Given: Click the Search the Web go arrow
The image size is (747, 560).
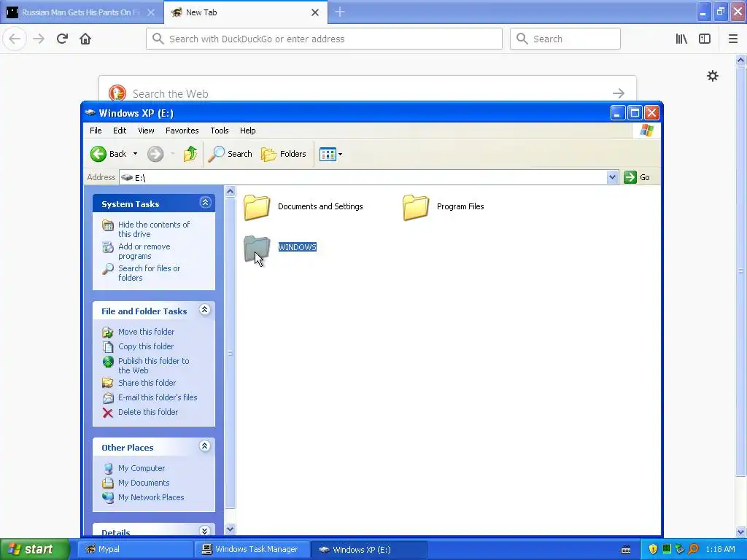Looking at the screenshot, I should click(x=619, y=93).
